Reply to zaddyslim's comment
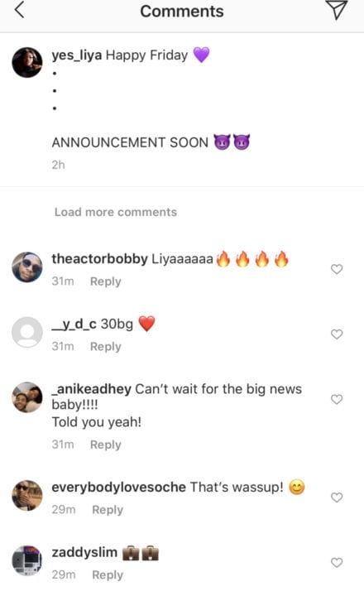 (x=108, y=574)
